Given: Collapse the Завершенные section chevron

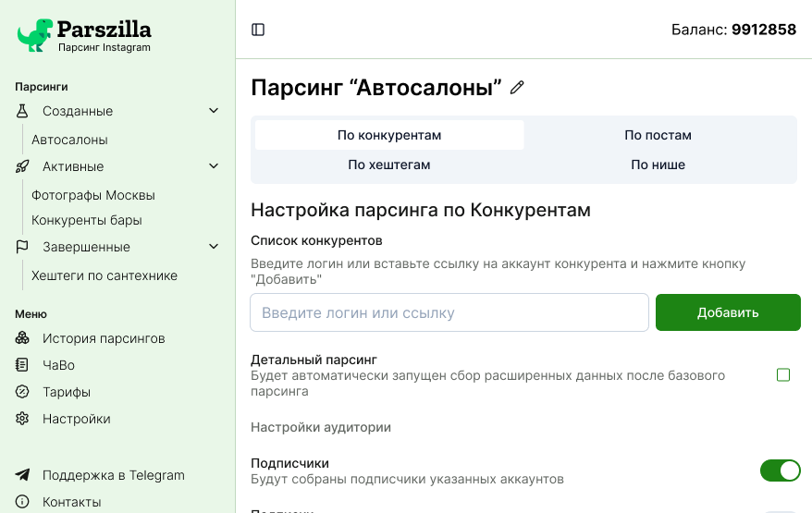Looking at the screenshot, I should (214, 247).
